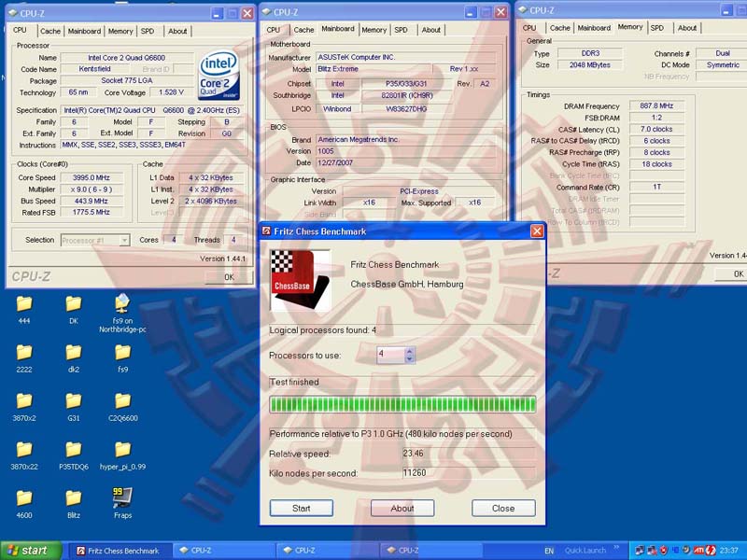Click the taskbar clock showing 23:37
747x560 pixels.
(729, 551)
